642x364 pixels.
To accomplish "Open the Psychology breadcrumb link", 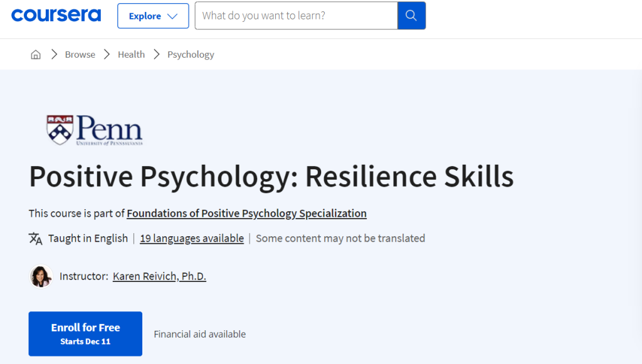I will (191, 55).
